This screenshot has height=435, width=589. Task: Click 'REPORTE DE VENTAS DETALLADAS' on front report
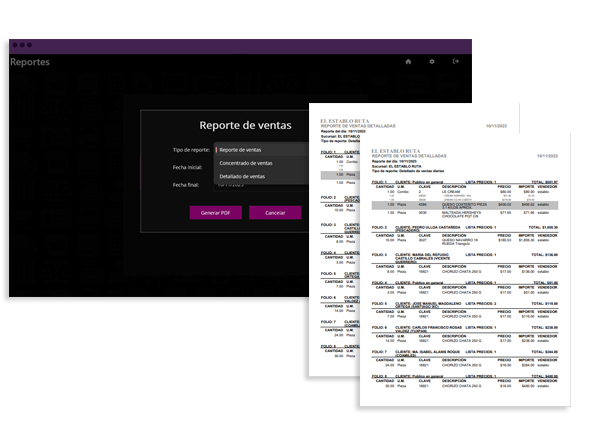pos(409,156)
